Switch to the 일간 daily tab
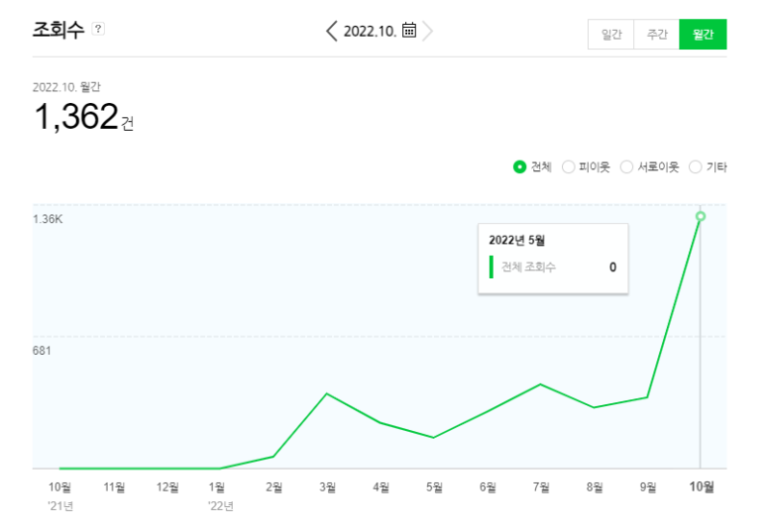The width and height of the screenshot is (766, 532). (x=610, y=35)
